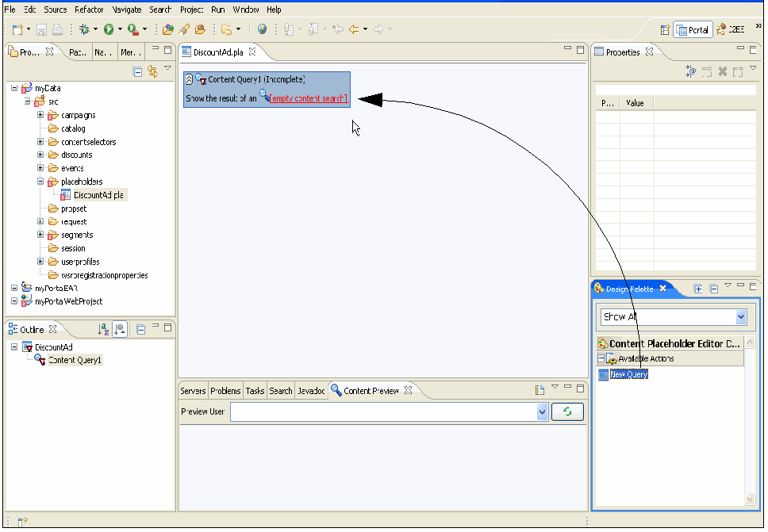Expand the segments folder
This screenshot has width=768, height=532.
tap(40, 235)
